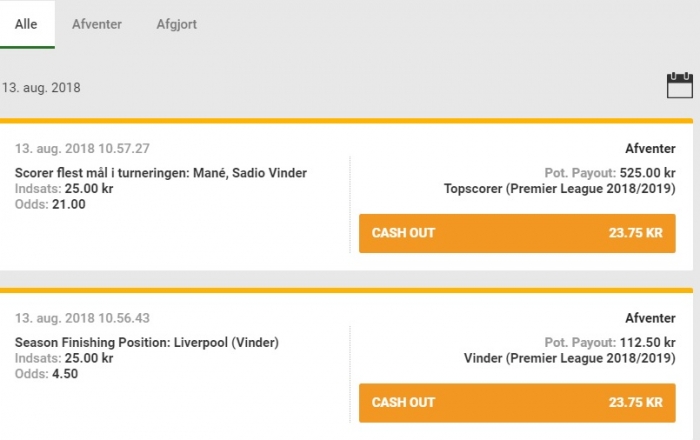Click the Afventer status on Liverpool bet
Image resolution: width=700 pixels, height=440 pixels.
pos(650,318)
